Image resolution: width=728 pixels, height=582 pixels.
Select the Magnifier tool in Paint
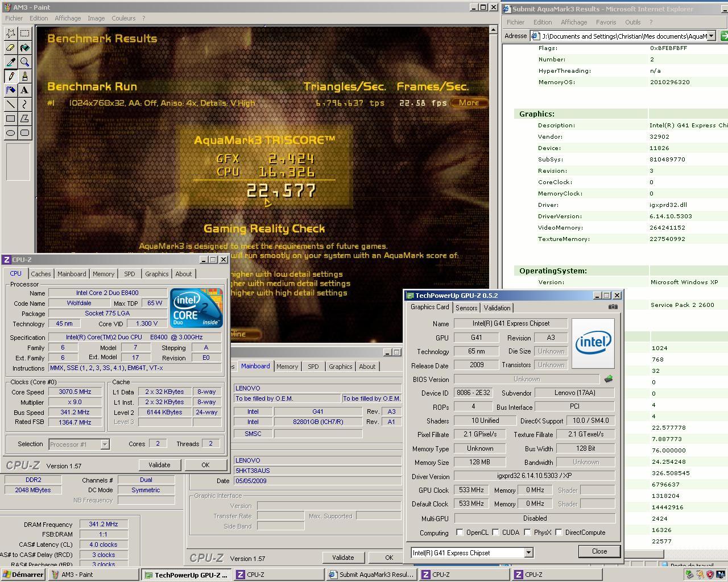(25, 62)
